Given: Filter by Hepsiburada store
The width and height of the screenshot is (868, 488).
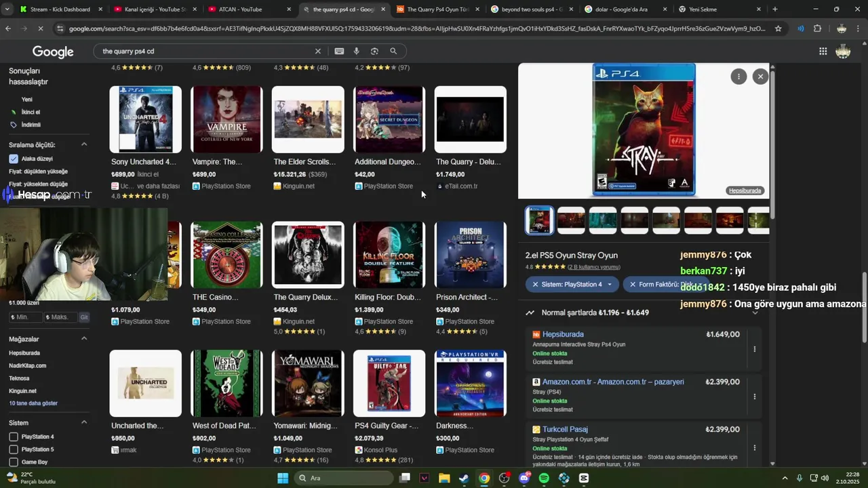Looking at the screenshot, I should pyautogui.click(x=24, y=353).
